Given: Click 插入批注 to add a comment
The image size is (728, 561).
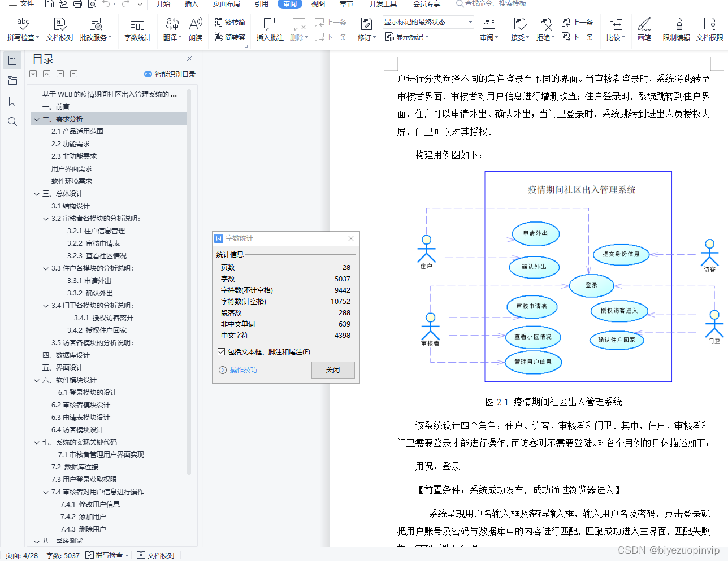Looking at the screenshot, I should point(270,29).
